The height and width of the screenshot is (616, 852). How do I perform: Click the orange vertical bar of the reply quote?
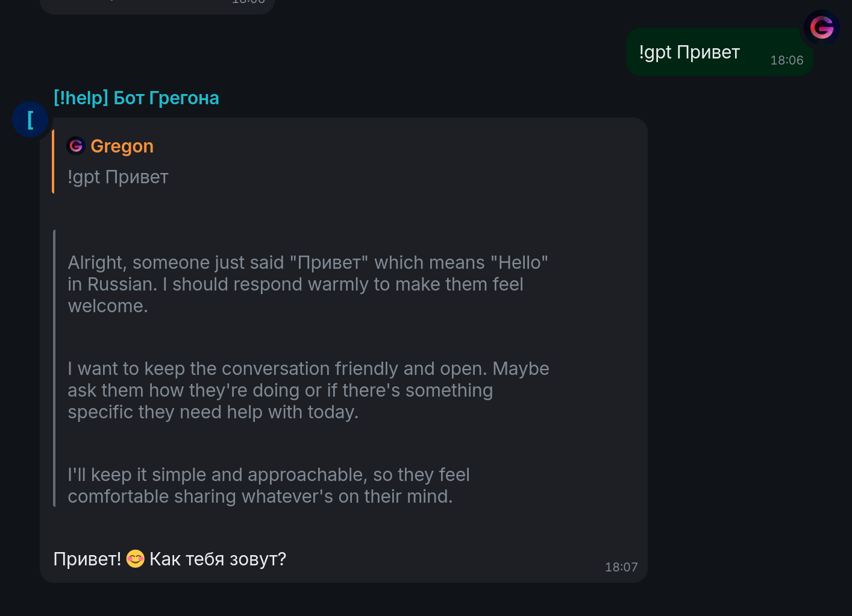tap(53, 162)
